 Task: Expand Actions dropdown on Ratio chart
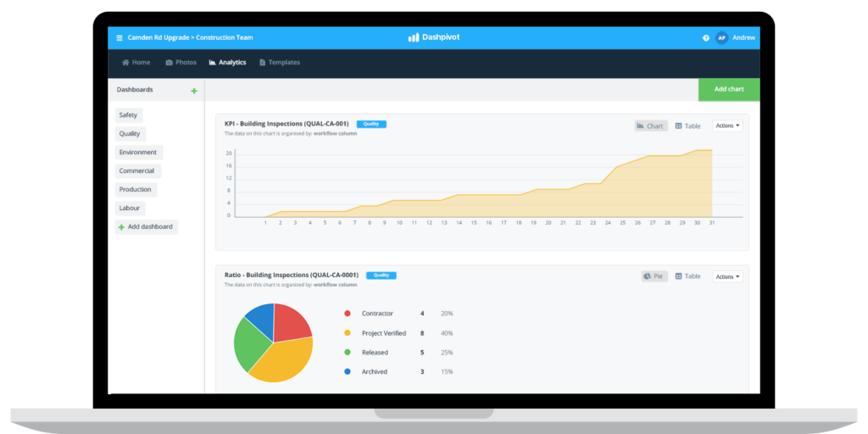[x=727, y=276]
